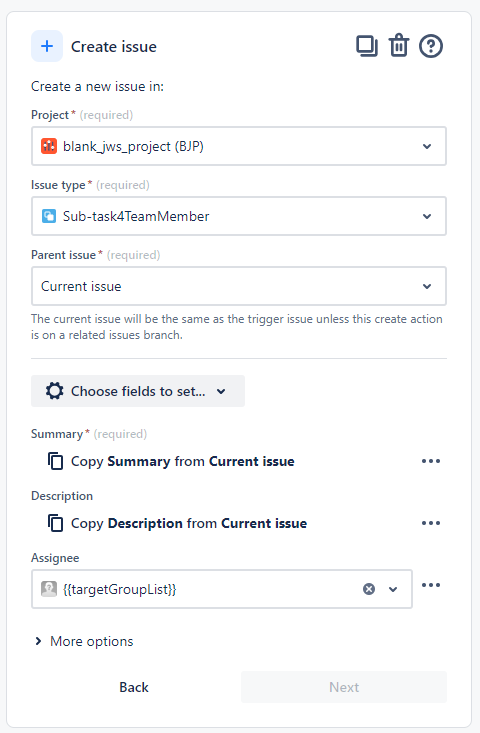This screenshot has height=733, width=480.
Task: Open help via the question mark icon
Action: 430,46
